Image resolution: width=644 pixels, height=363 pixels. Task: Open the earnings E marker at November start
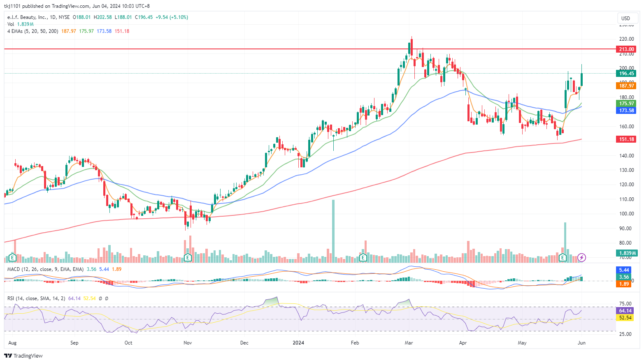[x=188, y=258]
